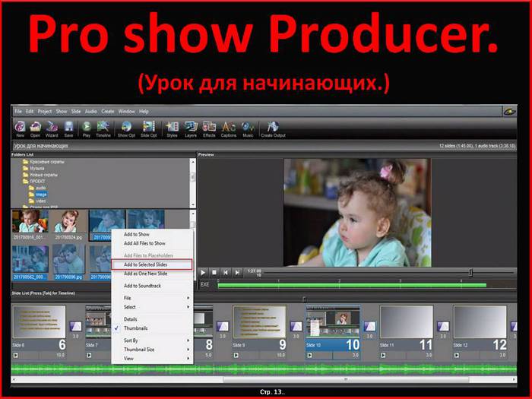The height and width of the screenshot is (399, 532).
Task: Open the Edit menu
Action: [30, 111]
